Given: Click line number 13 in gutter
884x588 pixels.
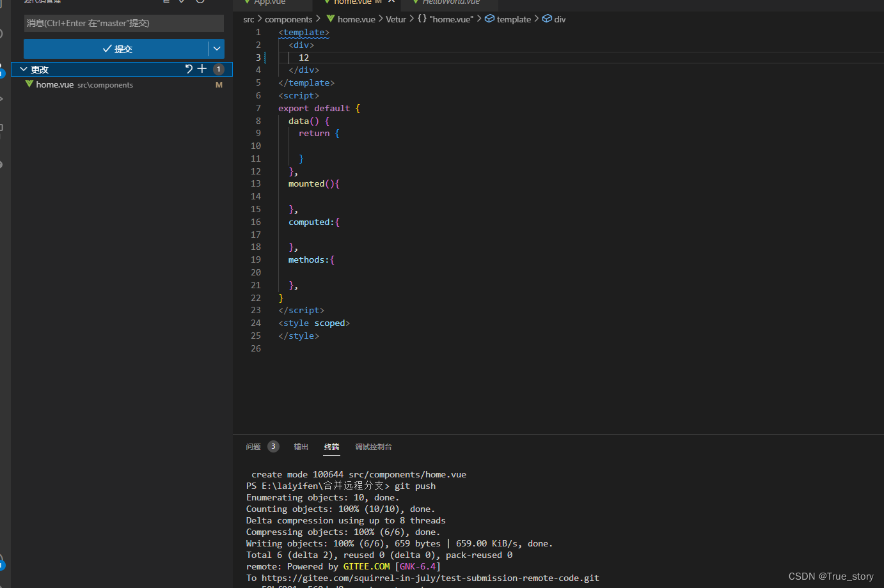Looking at the screenshot, I should 256,183.
